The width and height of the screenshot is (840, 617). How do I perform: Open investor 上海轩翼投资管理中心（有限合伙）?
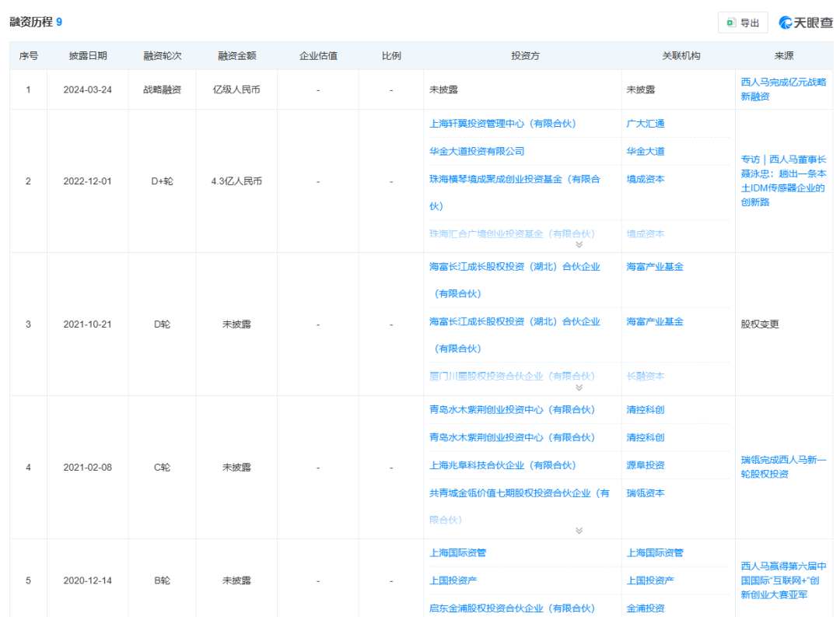point(502,124)
